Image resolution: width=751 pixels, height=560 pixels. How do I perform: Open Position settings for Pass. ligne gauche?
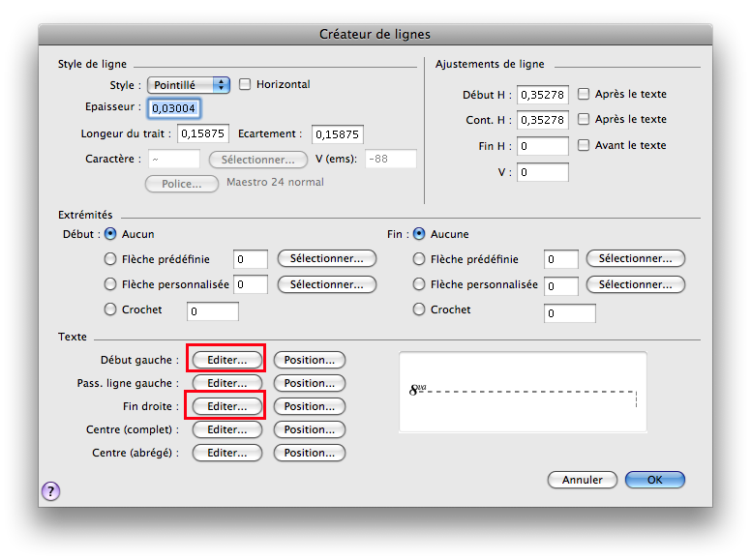pyautogui.click(x=309, y=383)
